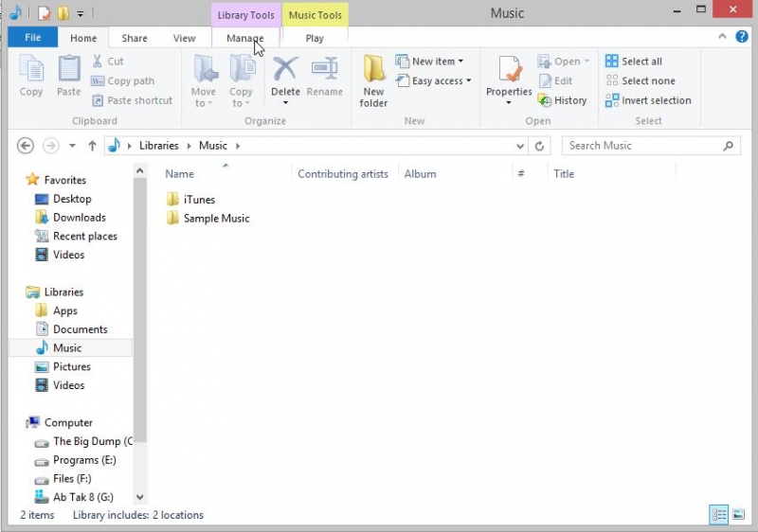
Task: Click the New folder icon in ribbon
Action: (373, 74)
